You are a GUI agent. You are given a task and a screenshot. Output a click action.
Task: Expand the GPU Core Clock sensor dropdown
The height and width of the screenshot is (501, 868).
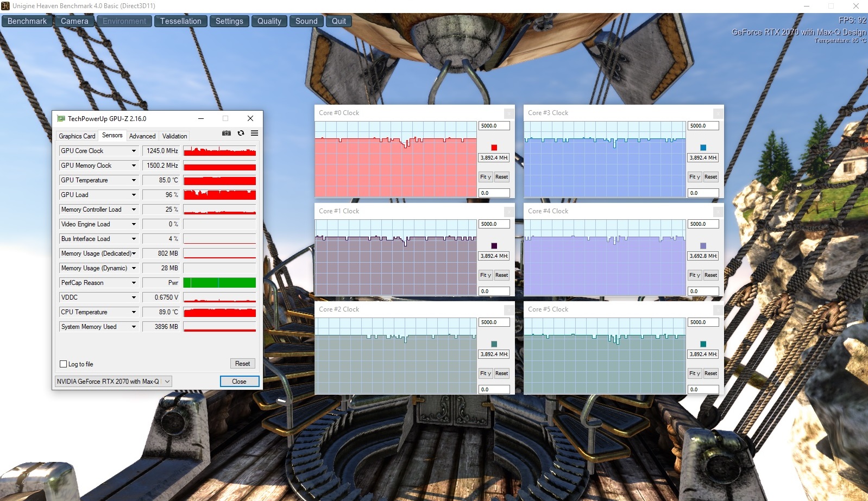point(134,151)
